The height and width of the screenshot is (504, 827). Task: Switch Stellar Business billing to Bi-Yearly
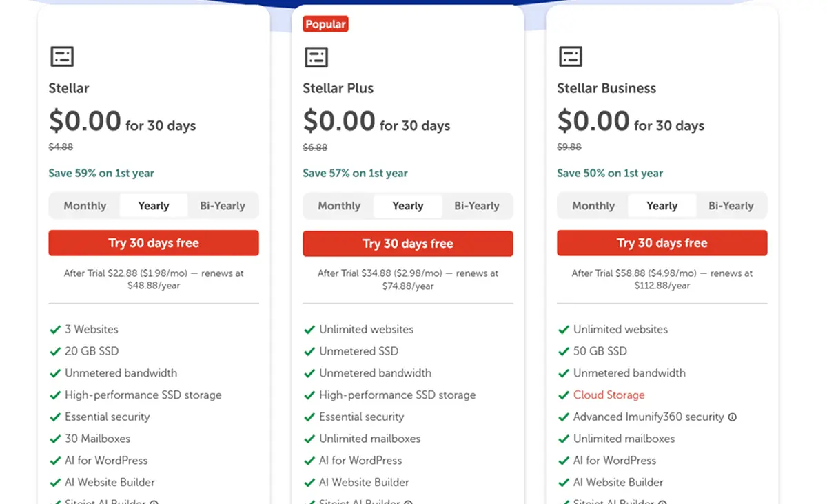pos(731,206)
